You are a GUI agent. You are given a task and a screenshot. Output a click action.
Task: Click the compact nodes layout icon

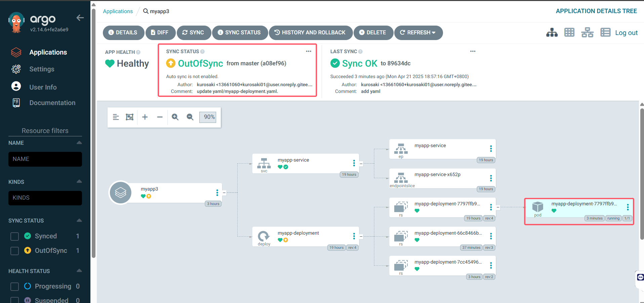point(116,117)
